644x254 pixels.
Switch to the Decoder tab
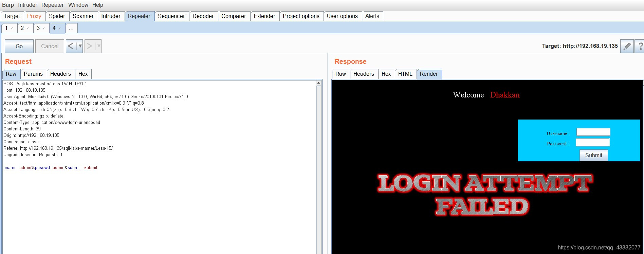(x=203, y=16)
